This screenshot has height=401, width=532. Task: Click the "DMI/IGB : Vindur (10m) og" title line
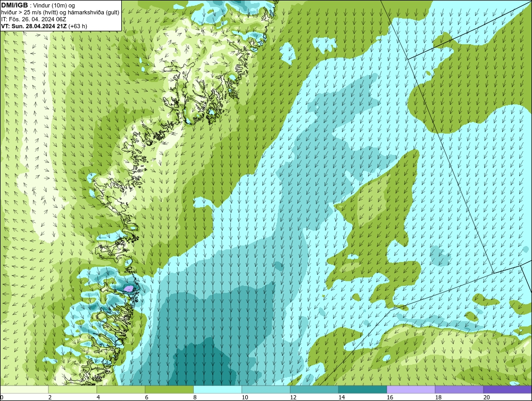[38, 5]
